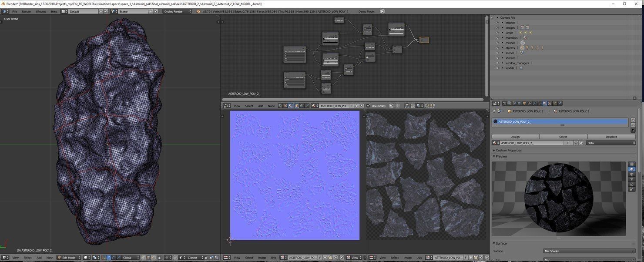Remove material slot with minus button
The image size is (644, 262).
tap(633, 125)
